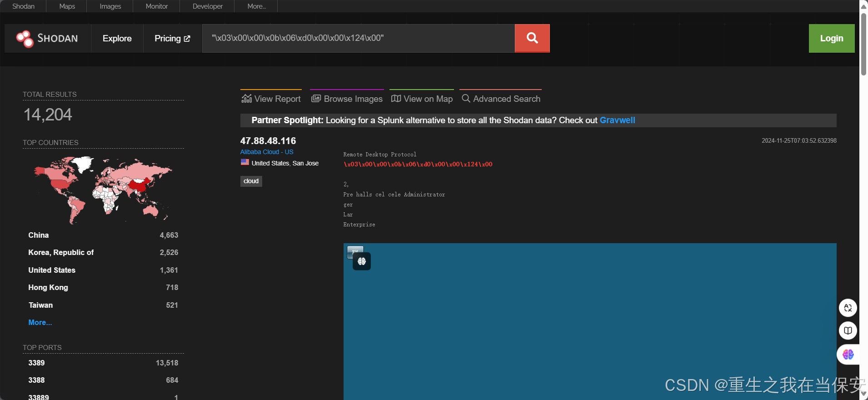This screenshot has width=868, height=400.
Task: Click the Advanced Search magnifier icon
Action: (466, 98)
